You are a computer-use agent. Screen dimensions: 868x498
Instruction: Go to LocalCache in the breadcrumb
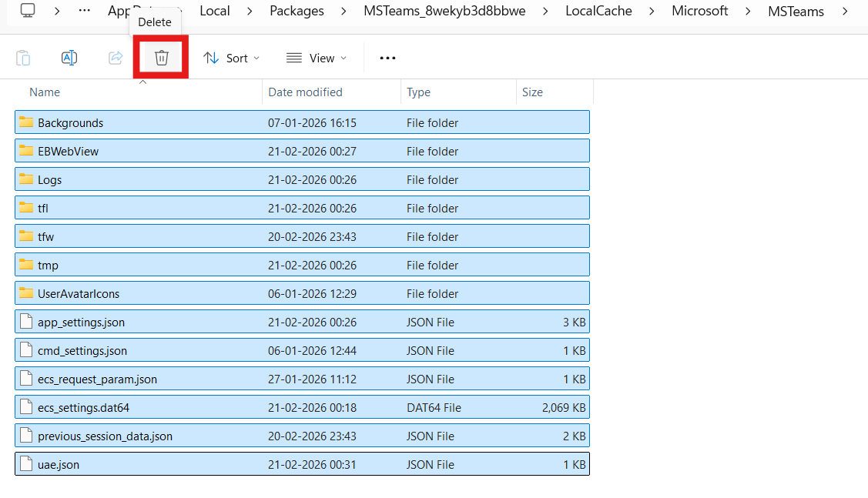598,11
